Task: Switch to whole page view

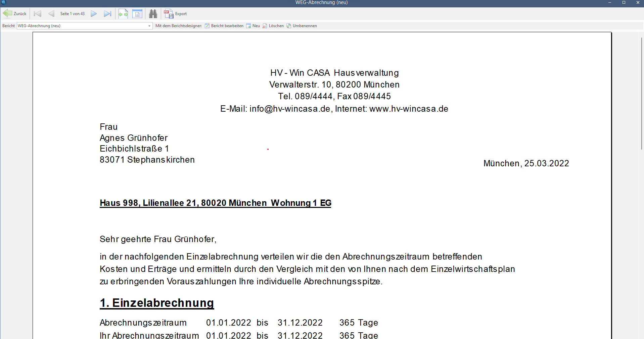Action: (137, 14)
